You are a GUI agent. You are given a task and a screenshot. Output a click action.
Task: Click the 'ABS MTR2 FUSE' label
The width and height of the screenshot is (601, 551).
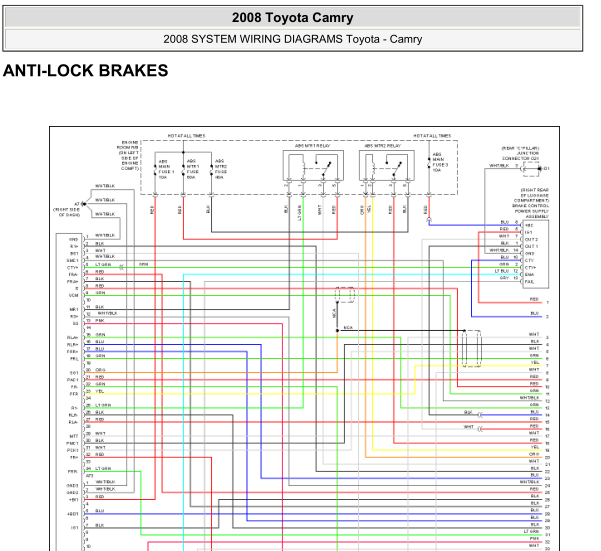pos(221,169)
